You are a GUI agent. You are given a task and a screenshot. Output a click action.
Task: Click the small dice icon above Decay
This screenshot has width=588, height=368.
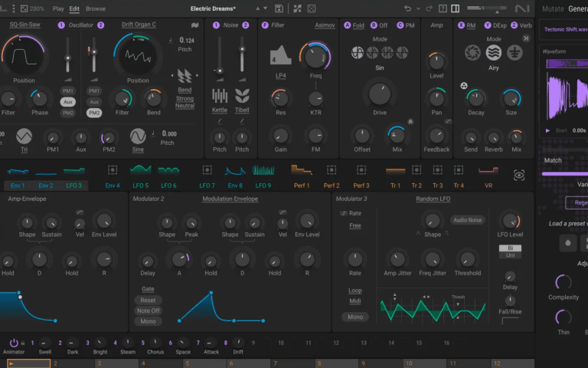click(x=464, y=86)
